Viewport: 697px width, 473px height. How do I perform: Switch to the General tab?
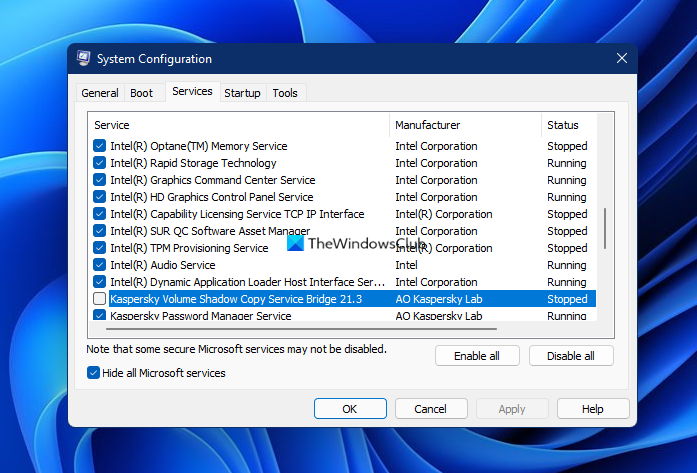click(x=100, y=93)
